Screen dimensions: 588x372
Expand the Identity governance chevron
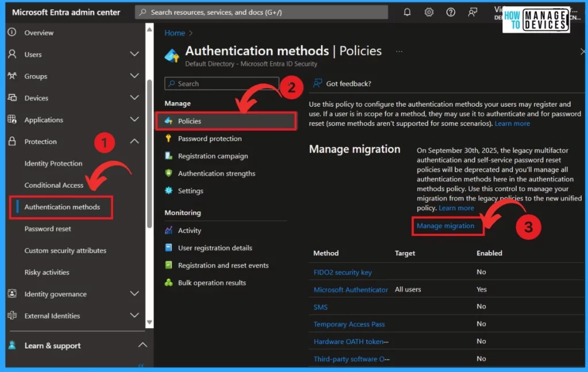coord(134,293)
